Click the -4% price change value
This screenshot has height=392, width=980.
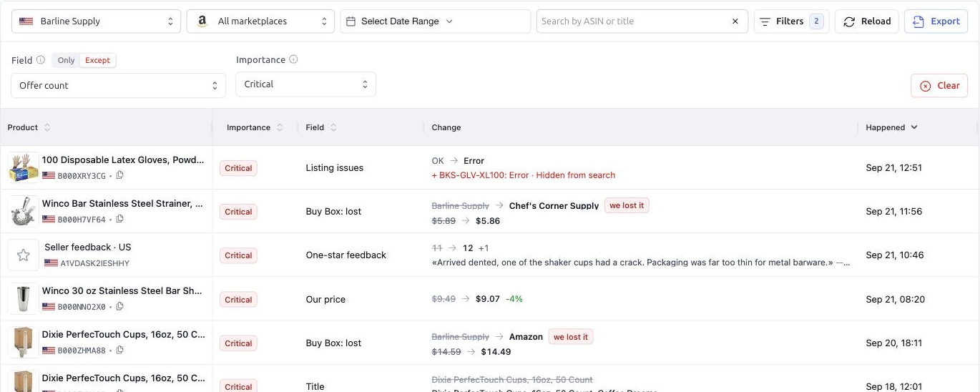(514, 299)
